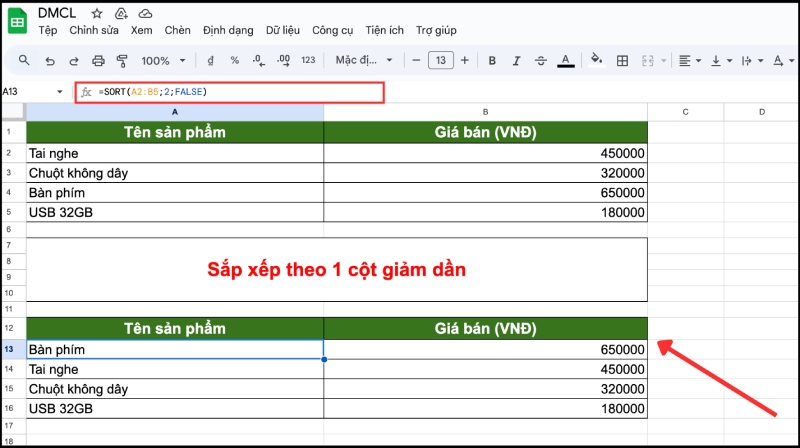Select column D header
This screenshot has width=800, height=448.
[x=762, y=112]
